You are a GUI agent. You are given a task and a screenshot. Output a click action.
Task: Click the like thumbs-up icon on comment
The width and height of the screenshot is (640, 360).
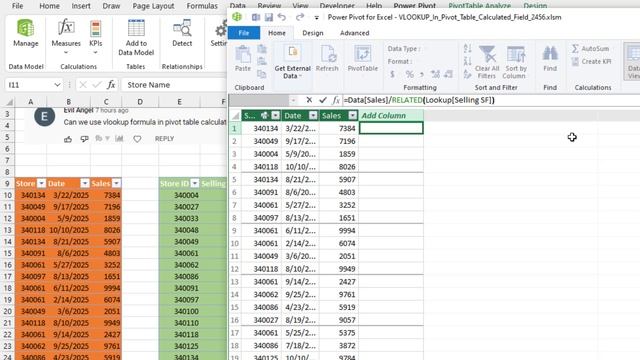click(x=68, y=139)
